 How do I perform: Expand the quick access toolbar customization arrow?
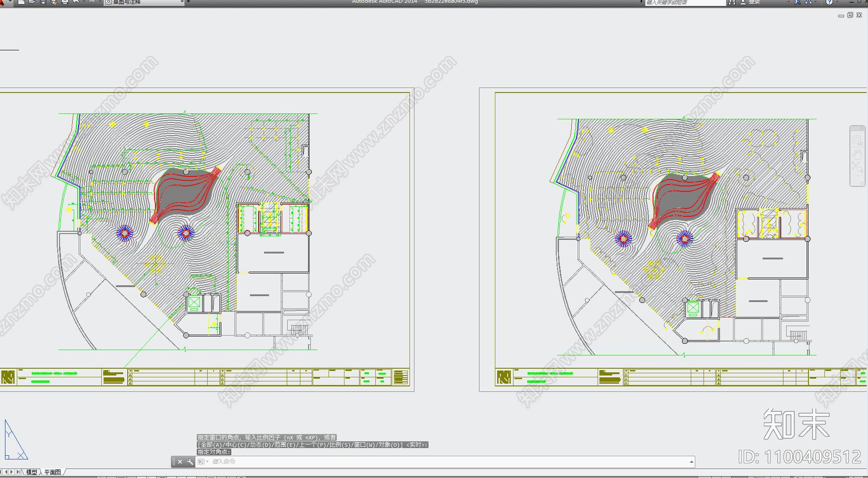188,2
